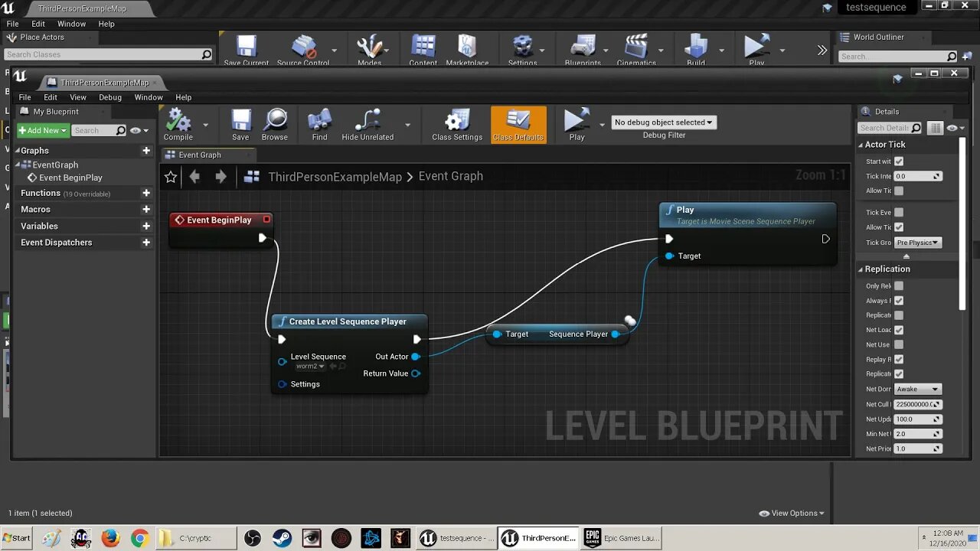Collapse the Replication section

coord(861,269)
